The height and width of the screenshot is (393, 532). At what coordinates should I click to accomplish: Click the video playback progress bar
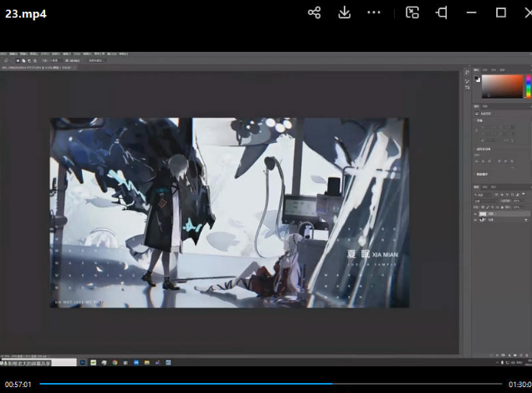tap(271, 384)
